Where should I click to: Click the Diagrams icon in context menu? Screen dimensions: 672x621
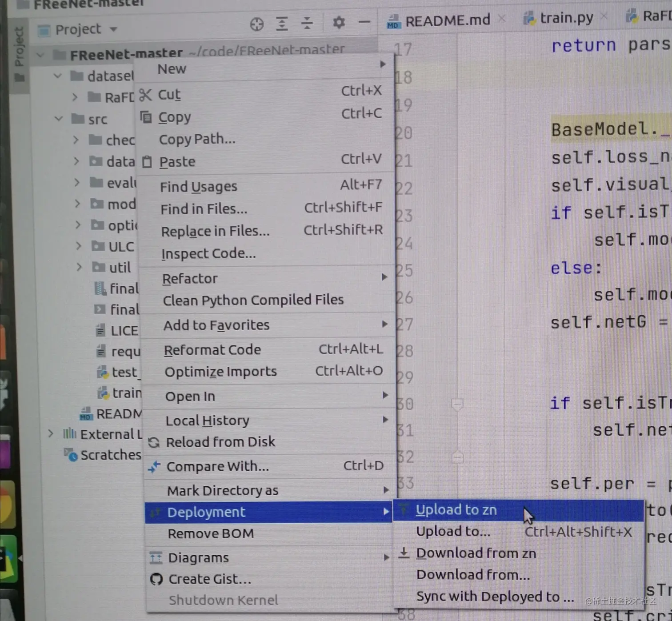(x=156, y=557)
